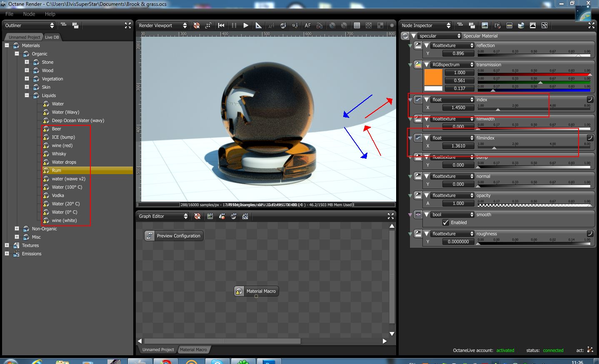599x364 pixels.
Task: Open the Graph Editor panel dropdown
Action: 163,216
